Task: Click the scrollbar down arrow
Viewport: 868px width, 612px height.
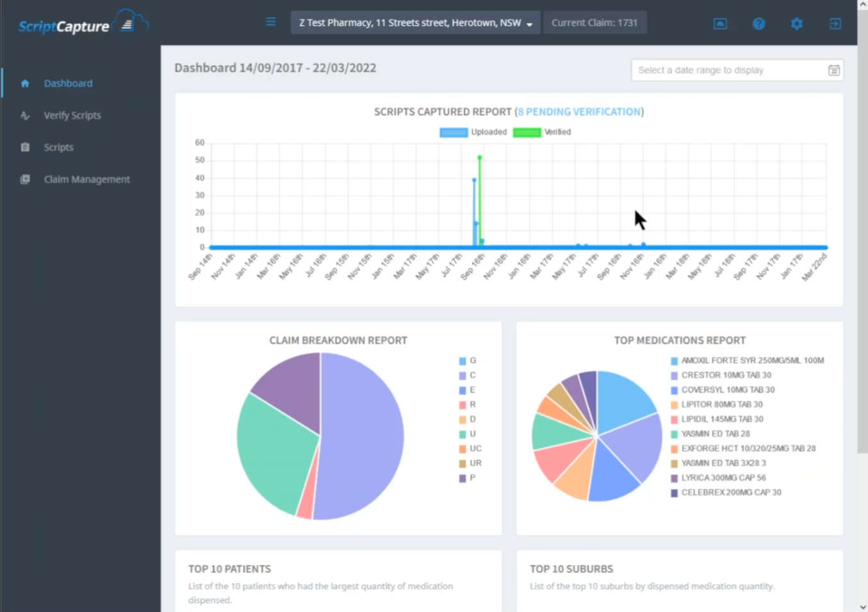Action: (x=862, y=606)
